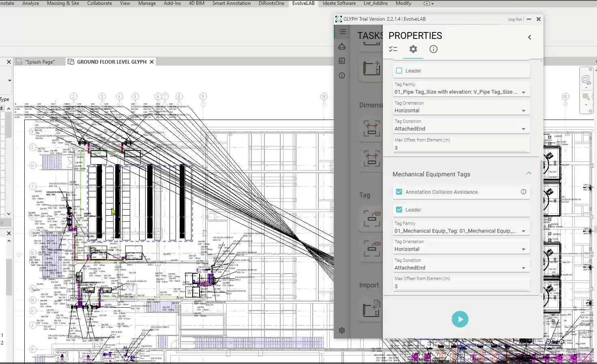597x364 pixels.
Task: Click the Glyph settings gear at sidebar bottom
Action: [342, 330]
